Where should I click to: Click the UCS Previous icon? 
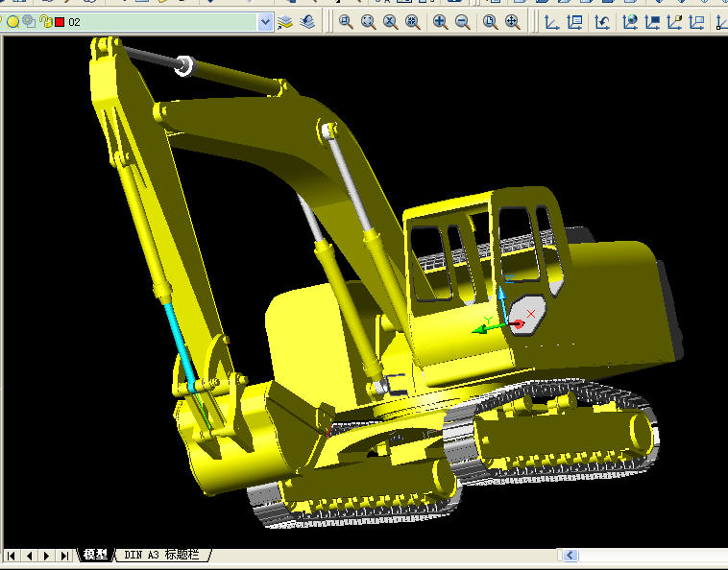coord(602,22)
